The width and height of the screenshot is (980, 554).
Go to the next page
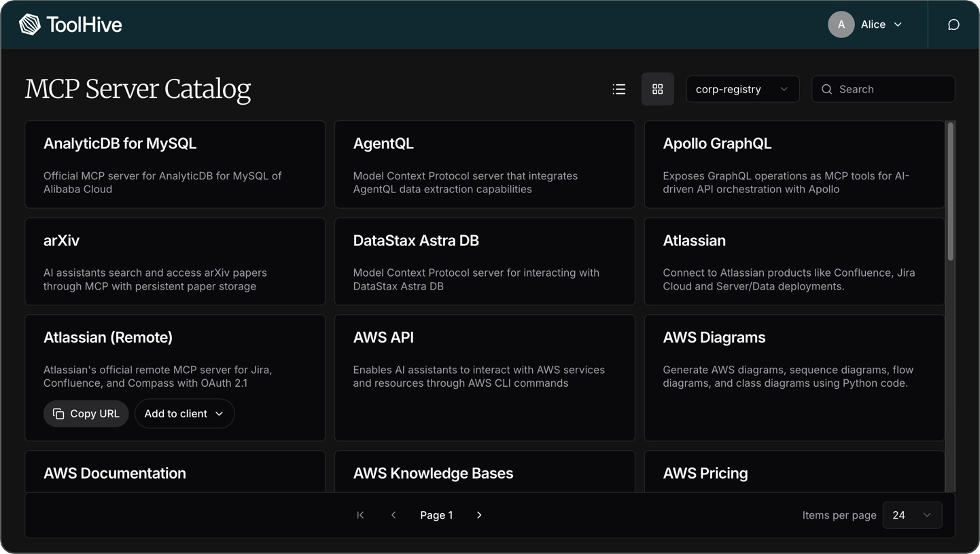(479, 515)
